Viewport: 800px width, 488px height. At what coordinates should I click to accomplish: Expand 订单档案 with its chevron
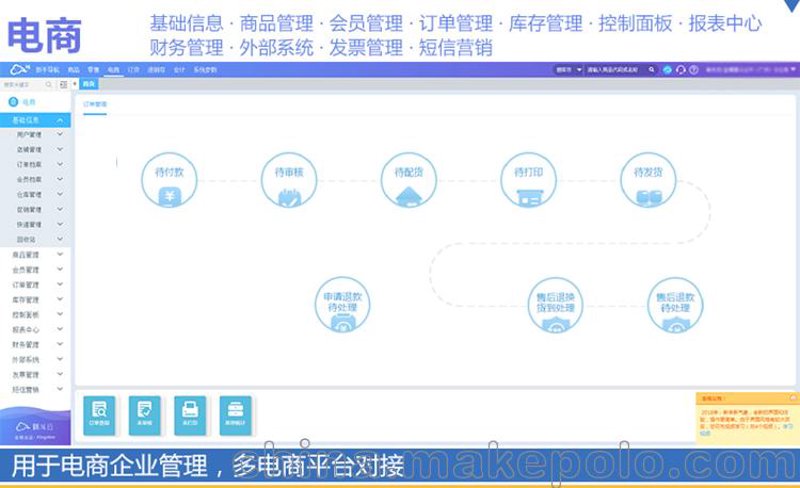tap(60, 164)
